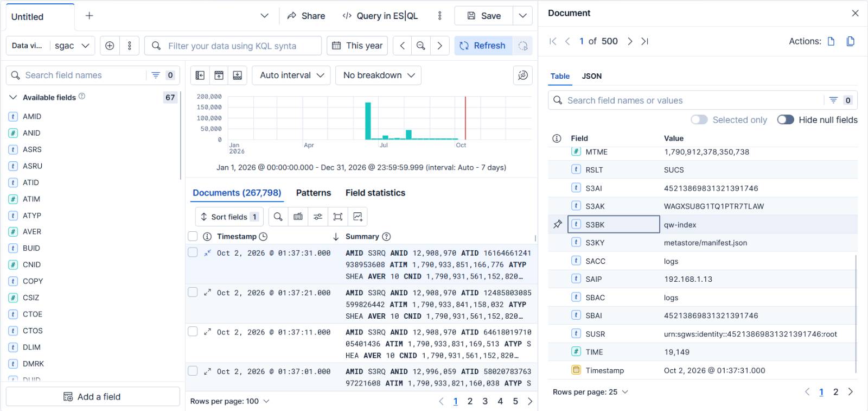Toggle the field list sidebar icon

200,75
